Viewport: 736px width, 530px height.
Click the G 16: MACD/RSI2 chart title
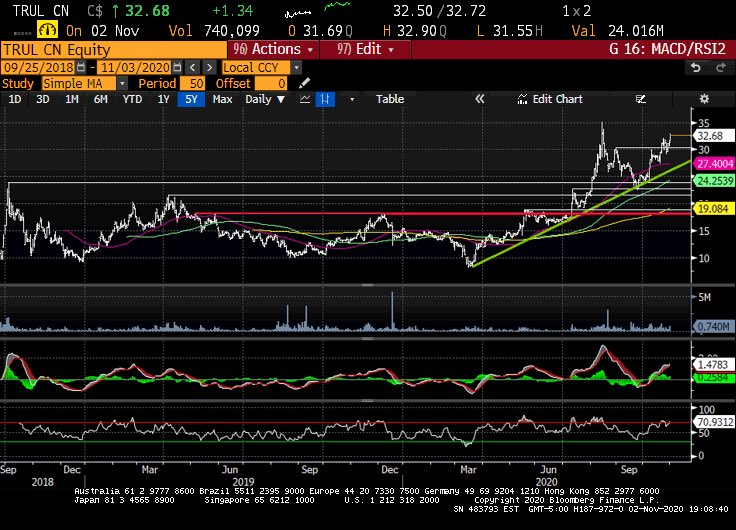667,49
